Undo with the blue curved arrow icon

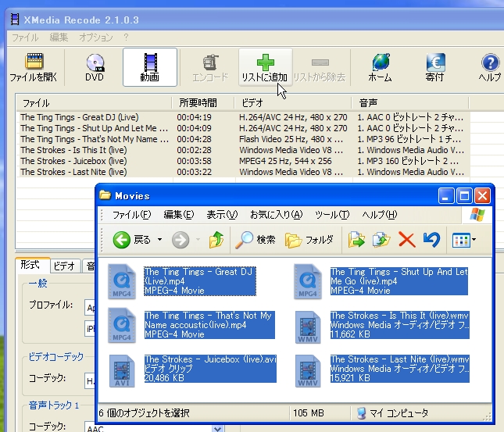point(431,240)
